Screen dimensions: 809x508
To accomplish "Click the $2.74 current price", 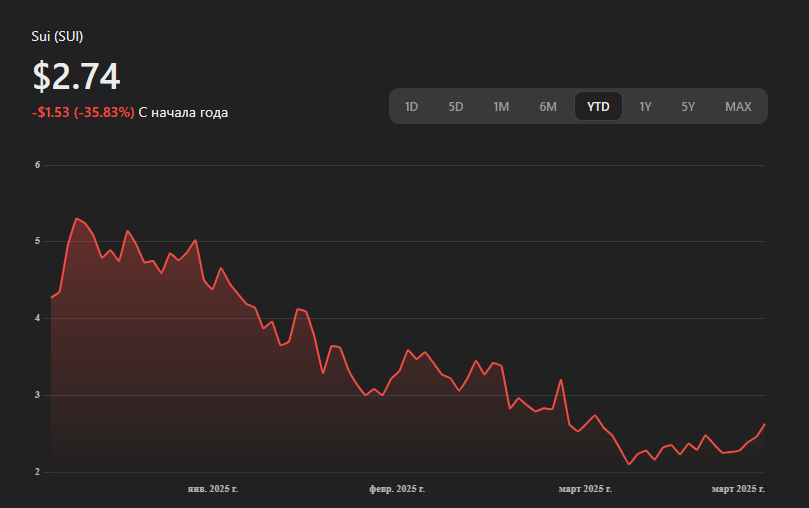I will [76, 76].
